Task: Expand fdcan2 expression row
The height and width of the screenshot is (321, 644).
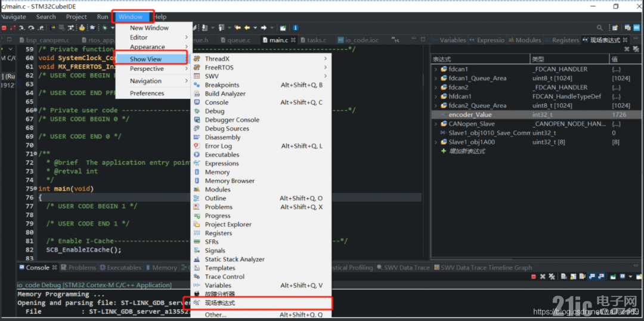Action: point(435,88)
